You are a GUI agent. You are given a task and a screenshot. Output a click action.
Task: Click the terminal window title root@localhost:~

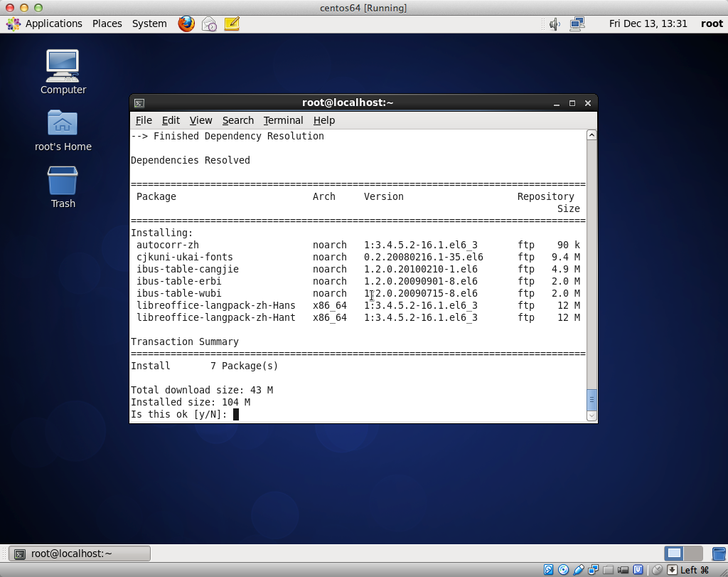point(348,102)
